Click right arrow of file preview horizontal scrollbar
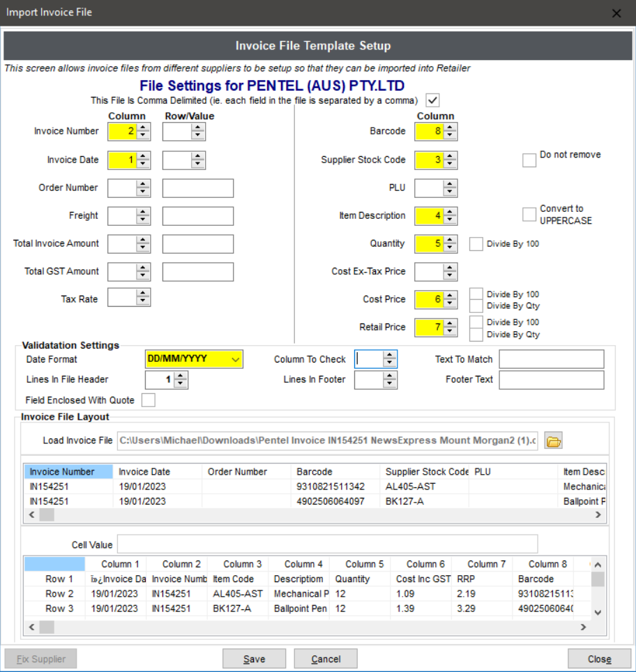The height and width of the screenshot is (672, 636). (x=583, y=627)
